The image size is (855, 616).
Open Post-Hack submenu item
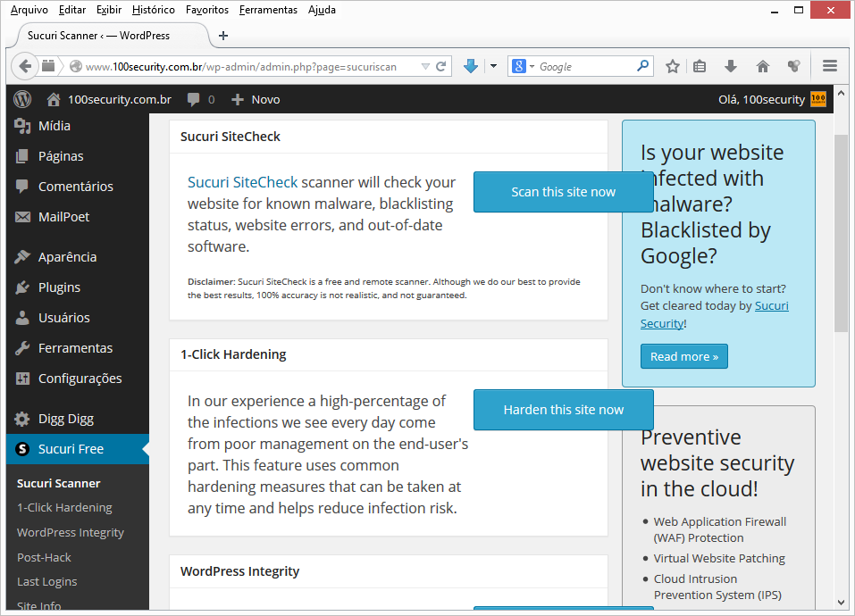(x=44, y=558)
